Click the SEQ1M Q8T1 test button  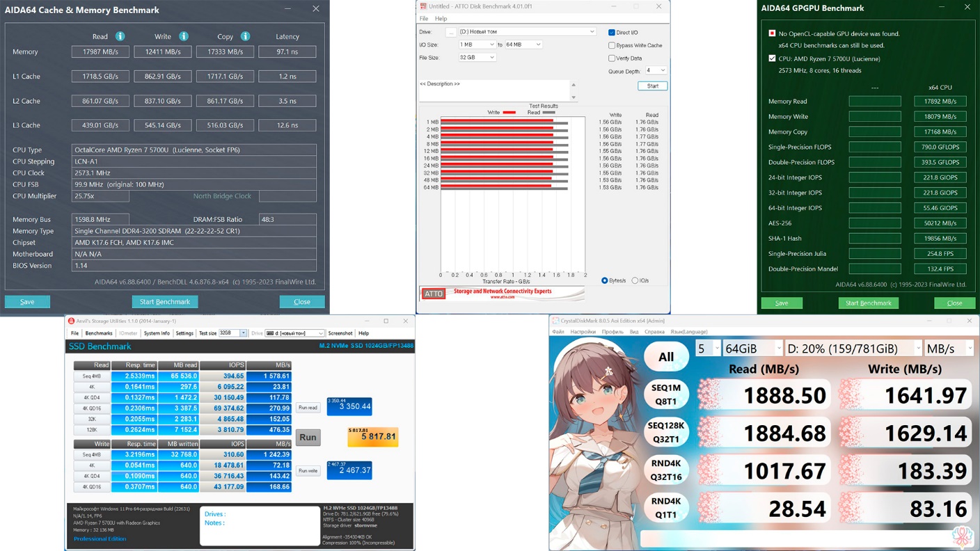[666, 394]
